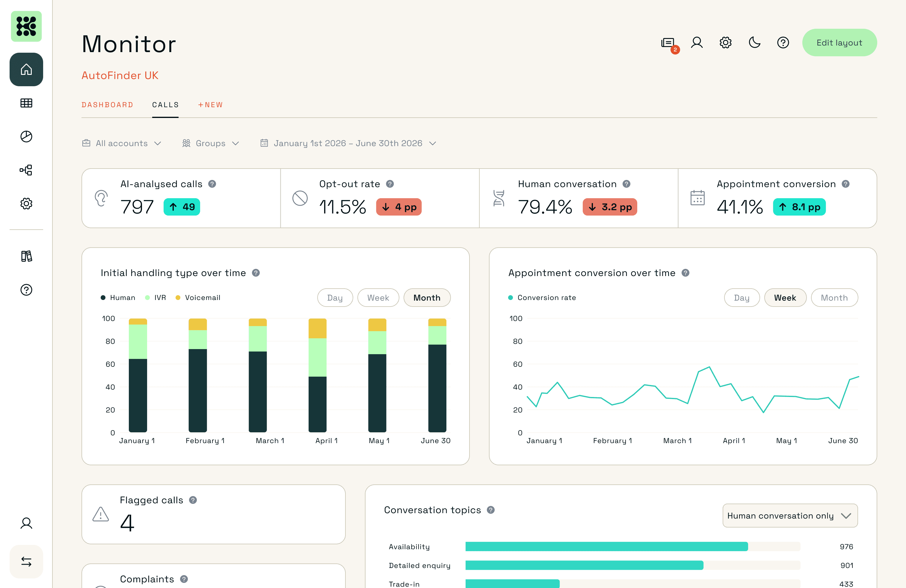Toggle Voicemail series in chart legend

pos(198,298)
